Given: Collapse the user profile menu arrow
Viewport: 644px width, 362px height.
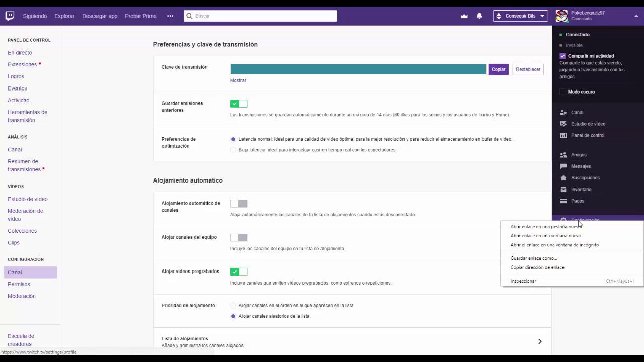Looking at the screenshot, I should click(636, 16).
